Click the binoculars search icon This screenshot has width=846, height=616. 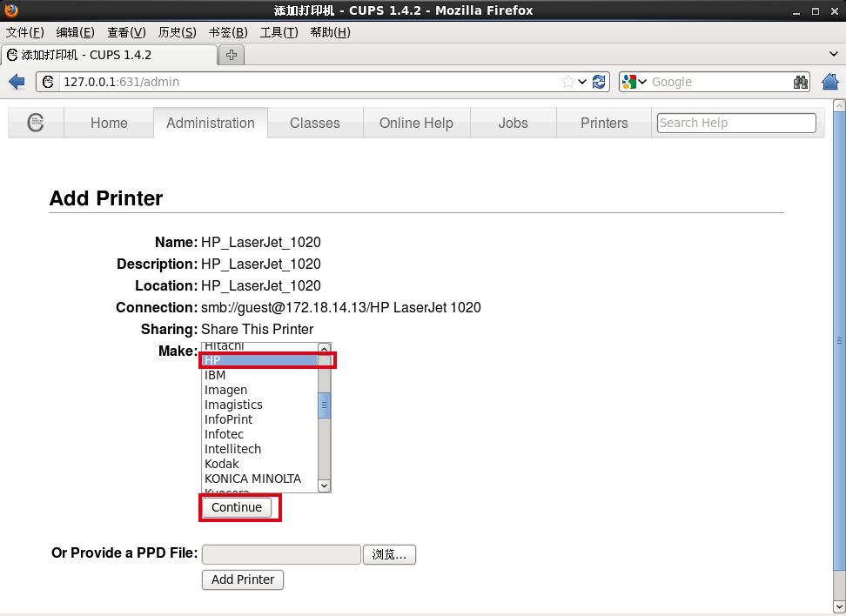(801, 82)
